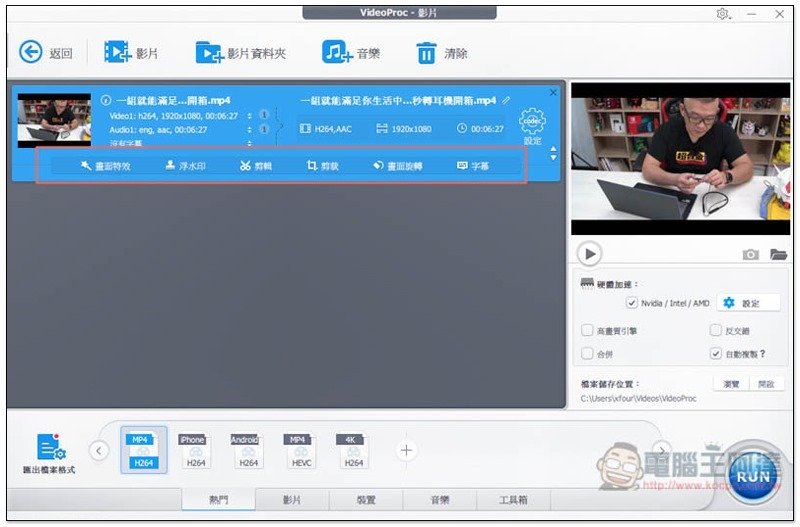Switch to the 音樂 music formats tab

click(440, 499)
